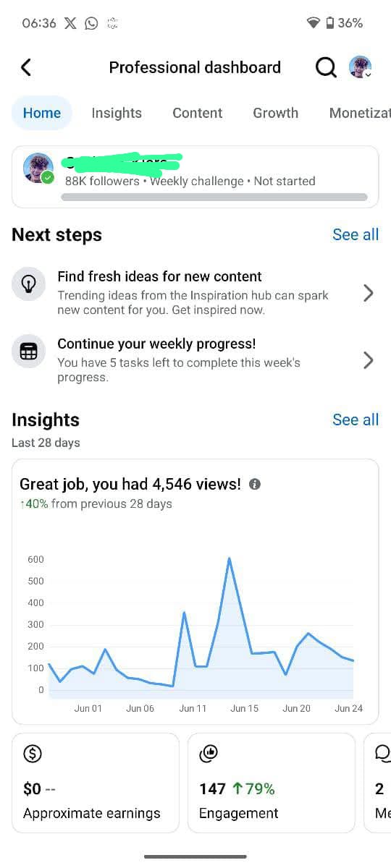Tap the views chart peak near Jun 15
Image resolution: width=391 pixels, height=868 pixels.
(x=229, y=558)
